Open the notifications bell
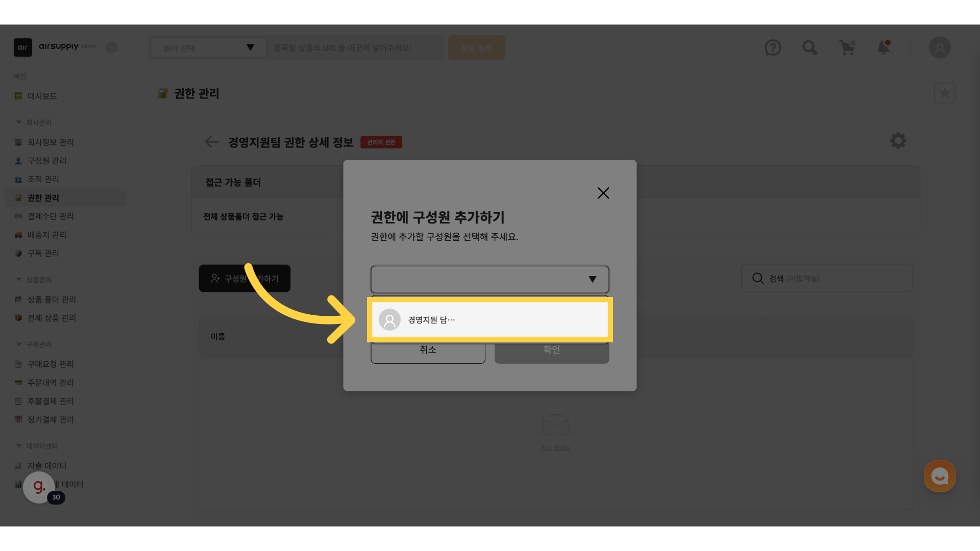The image size is (980, 551). pyautogui.click(x=883, y=48)
